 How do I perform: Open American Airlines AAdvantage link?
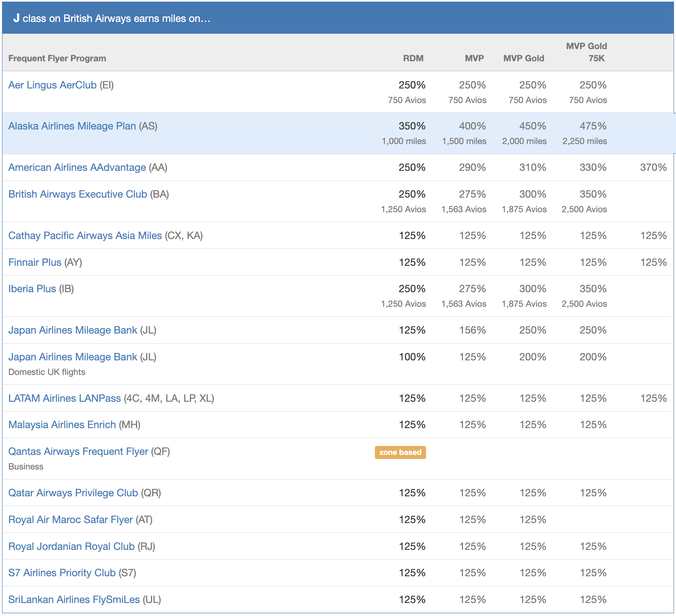[x=77, y=168]
